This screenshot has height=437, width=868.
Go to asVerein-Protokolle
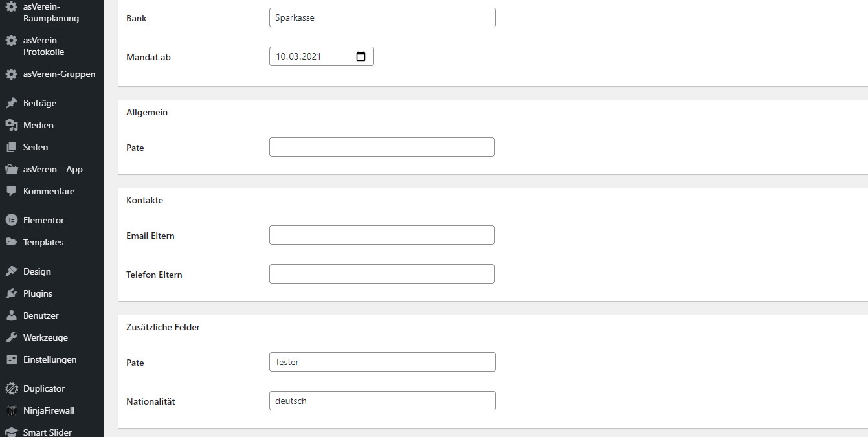tap(43, 46)
